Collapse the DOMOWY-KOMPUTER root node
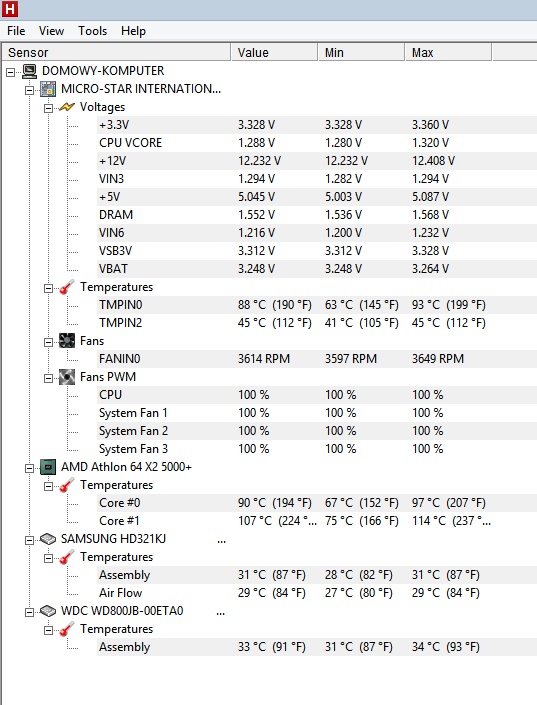The image size is (537, 705). pos(10,72)
